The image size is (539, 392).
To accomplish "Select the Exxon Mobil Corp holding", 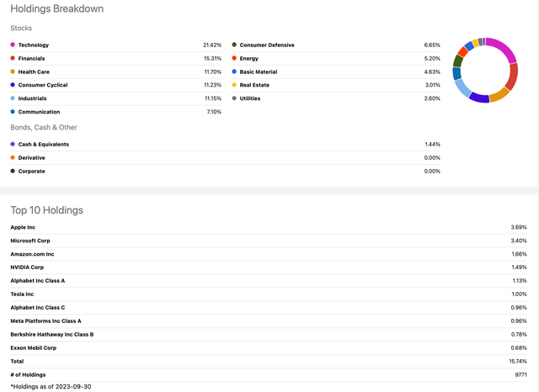I will (x=34, y=347).
